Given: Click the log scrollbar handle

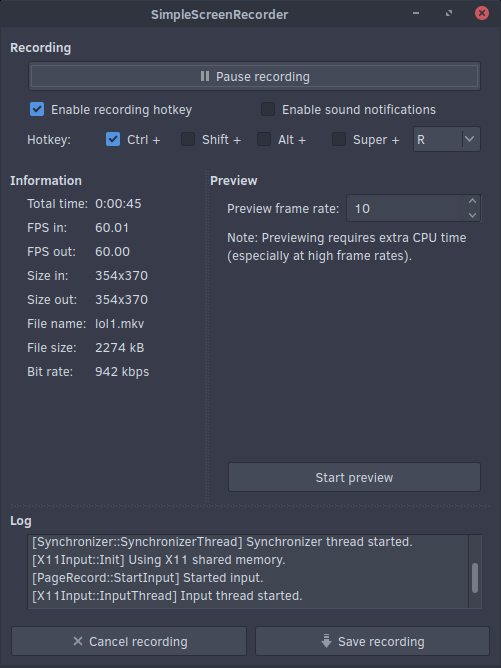Looking at the screenshot, I should coord(475,578).
